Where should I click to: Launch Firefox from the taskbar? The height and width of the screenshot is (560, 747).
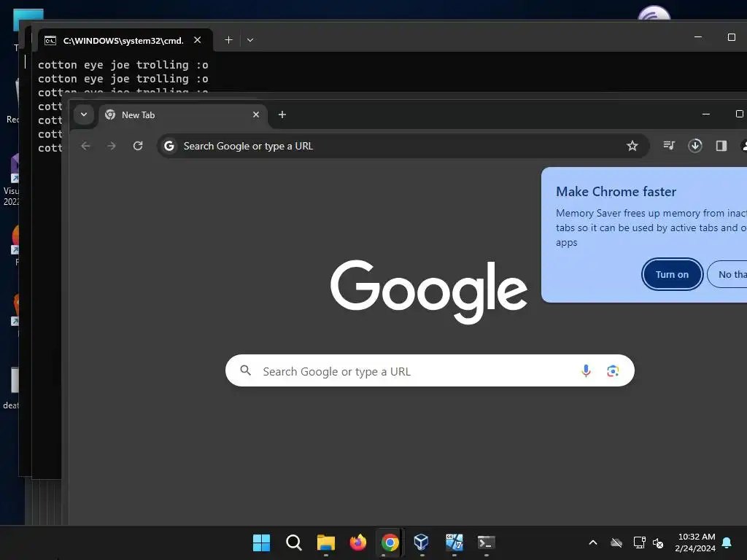(357, 542)
